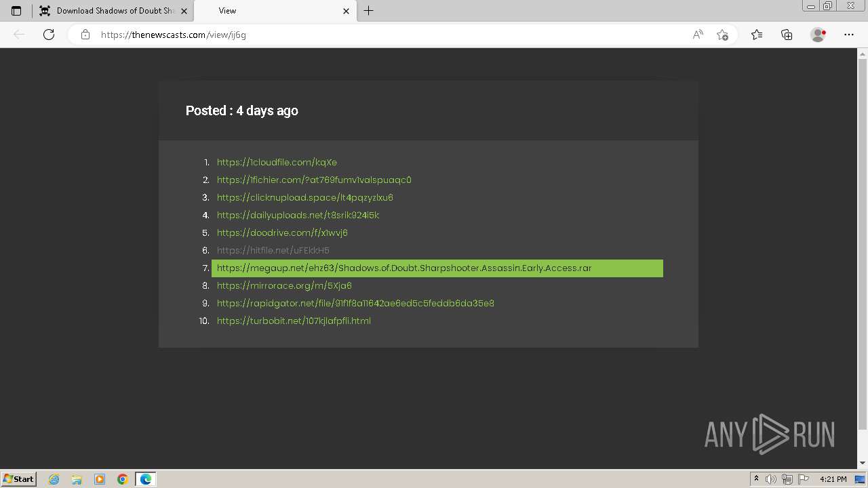
Task: Open Settings and more menu
Action: click(x=849, y=35)
